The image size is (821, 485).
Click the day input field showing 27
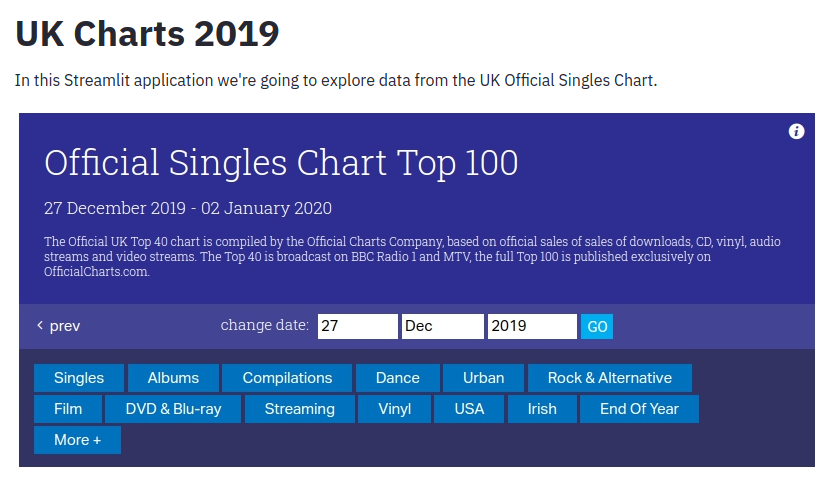click(x=357, y=326)
